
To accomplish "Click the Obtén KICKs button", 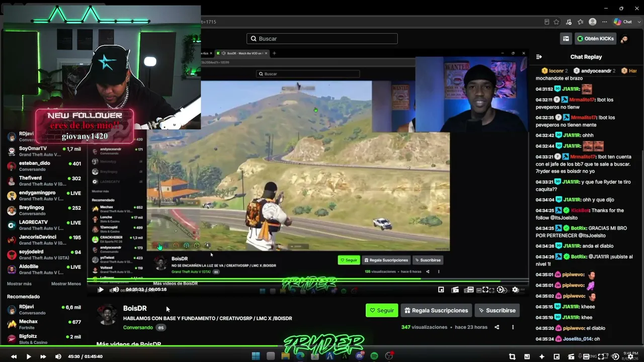I will point(596,39).
